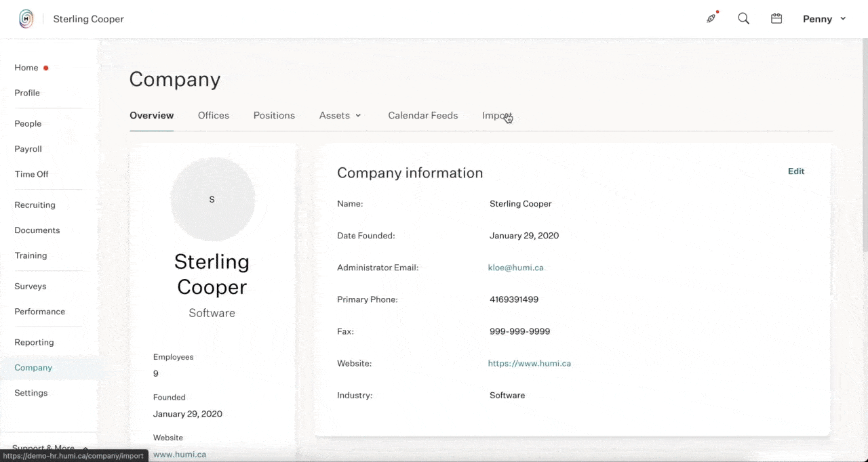Screen dimensions: 868x462
Task: Click the Company information heading
Action: coord(410,173)
